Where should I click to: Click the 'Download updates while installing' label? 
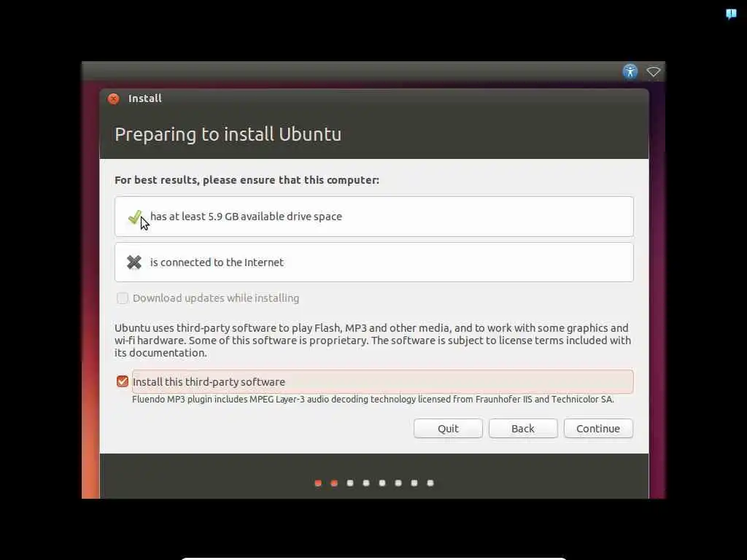click(216, 298)
